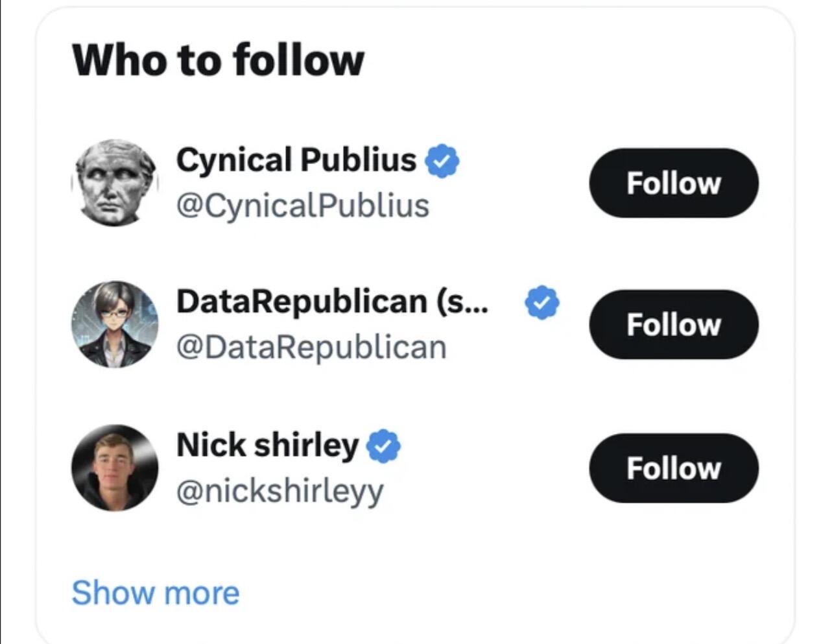This screenshot has width=821, height=644.
Task: Visit the @nickshirleyy handle
Action: click(x=280, y=491)
